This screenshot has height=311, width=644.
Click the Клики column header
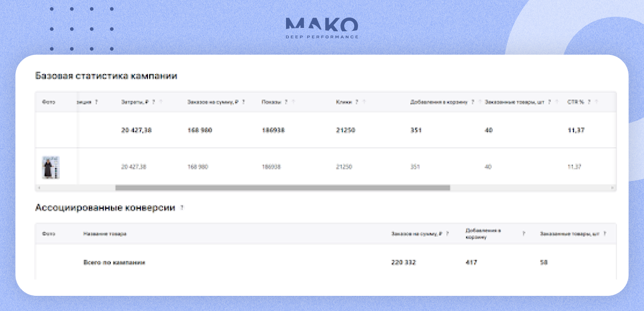344,102
